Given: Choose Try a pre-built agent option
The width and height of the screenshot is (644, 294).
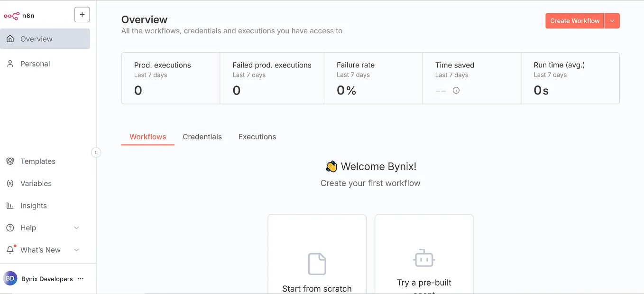Looking at the screenshot, I should click(424, 256).
